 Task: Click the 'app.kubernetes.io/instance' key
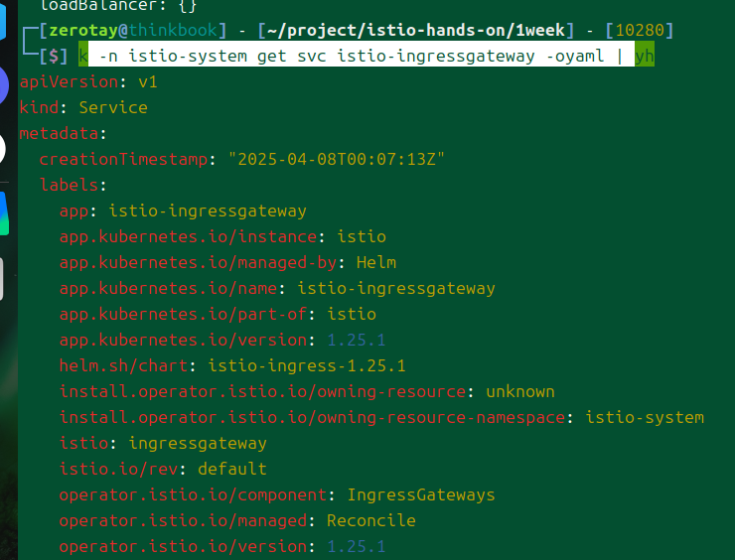[188, 236]
